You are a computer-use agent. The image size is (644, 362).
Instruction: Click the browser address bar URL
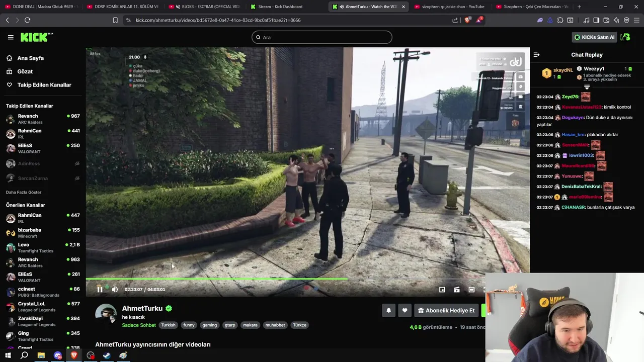(218, 20)
